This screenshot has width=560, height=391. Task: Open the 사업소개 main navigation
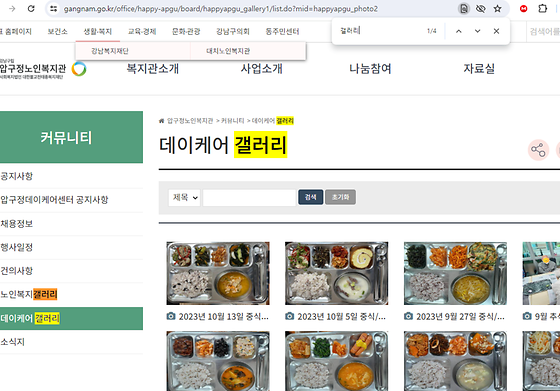[261, 68]
